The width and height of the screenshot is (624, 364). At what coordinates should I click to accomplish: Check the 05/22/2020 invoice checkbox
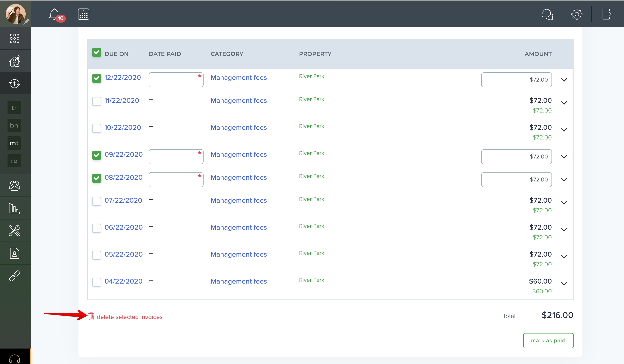(97, 255)
